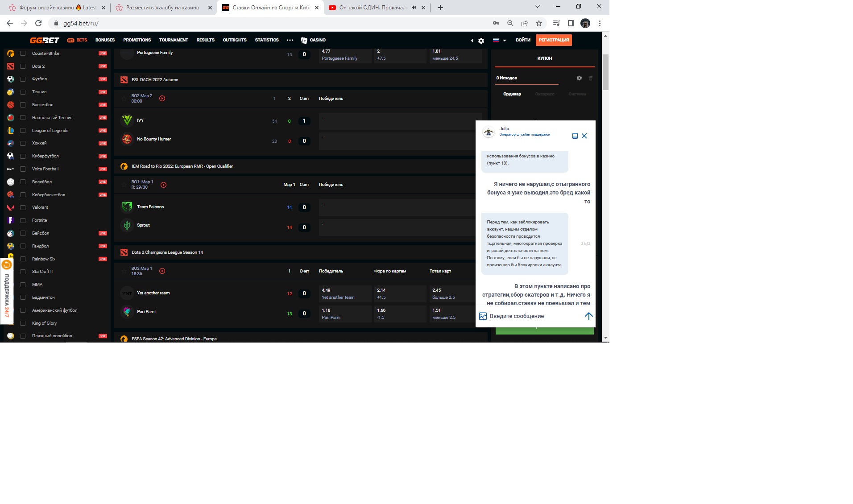The image size is (853, 504).
Task: Click the Dota 2 sport icon
Action: point(11,66)
